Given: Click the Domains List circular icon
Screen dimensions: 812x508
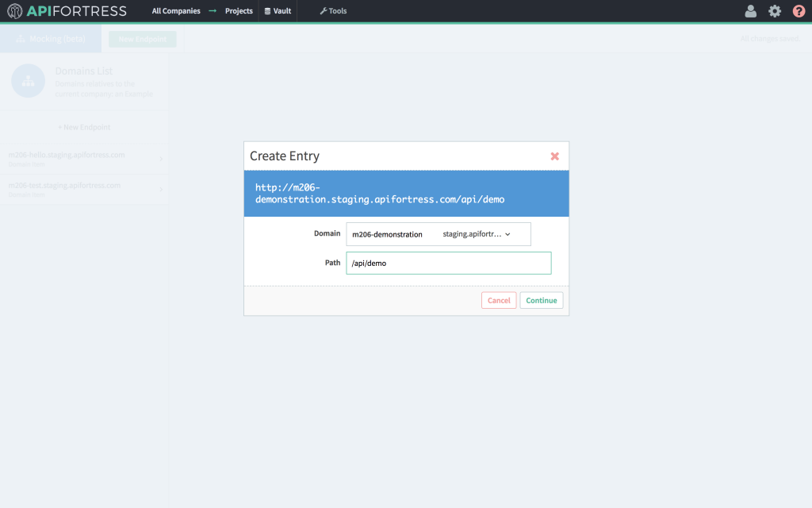Looking at the screenshot, I should point(28,80).
